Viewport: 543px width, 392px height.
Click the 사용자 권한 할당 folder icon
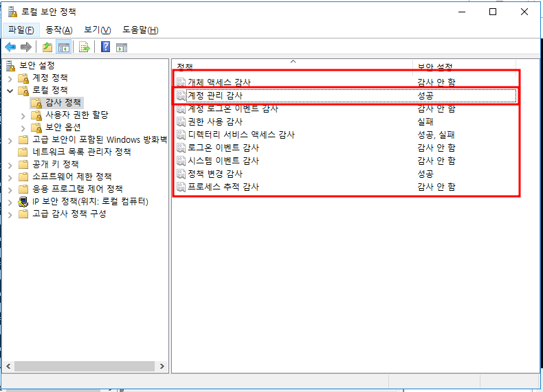pos(36,115)
